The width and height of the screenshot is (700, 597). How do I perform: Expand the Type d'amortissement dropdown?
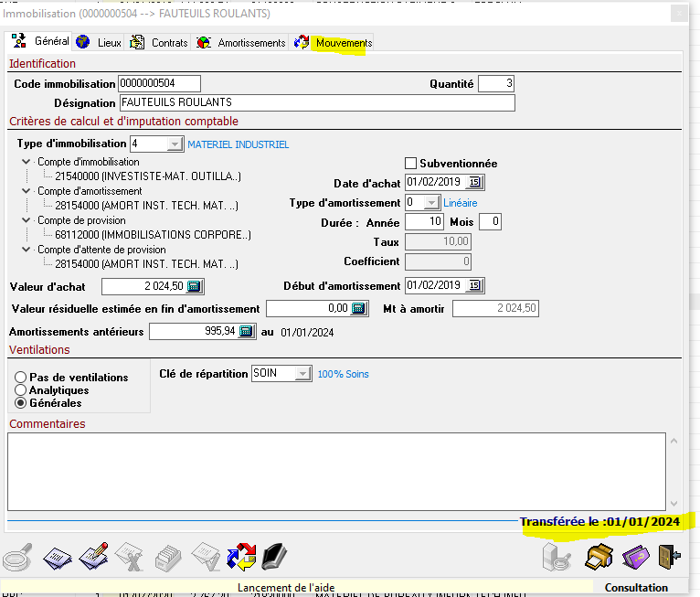click(x=431, y=203)
